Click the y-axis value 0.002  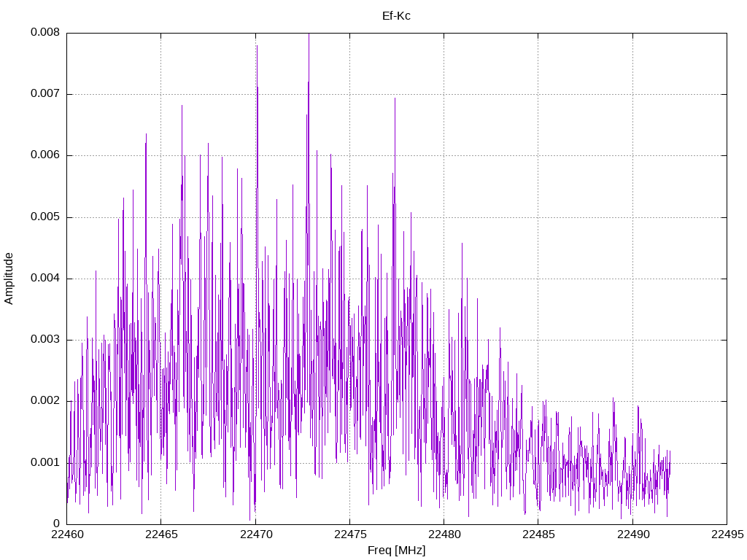tap(45, 401)
